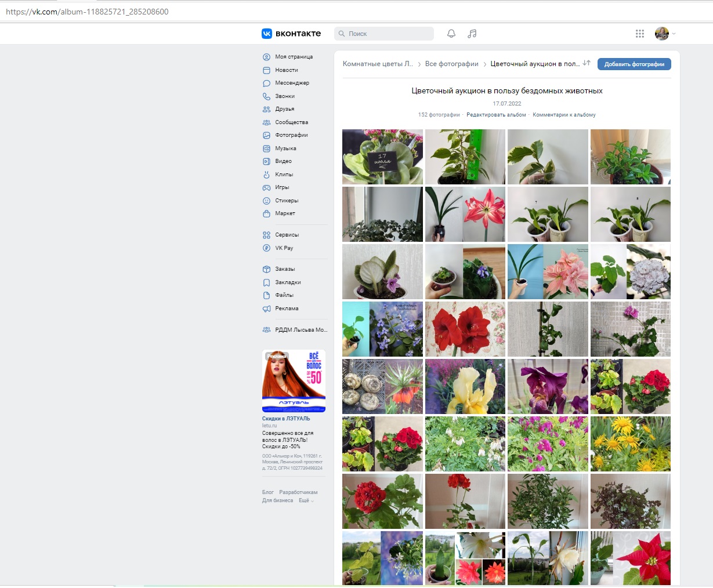Click the Звонки phone icon
Viewport: 713px width, 588px height.
click(267, 96)
